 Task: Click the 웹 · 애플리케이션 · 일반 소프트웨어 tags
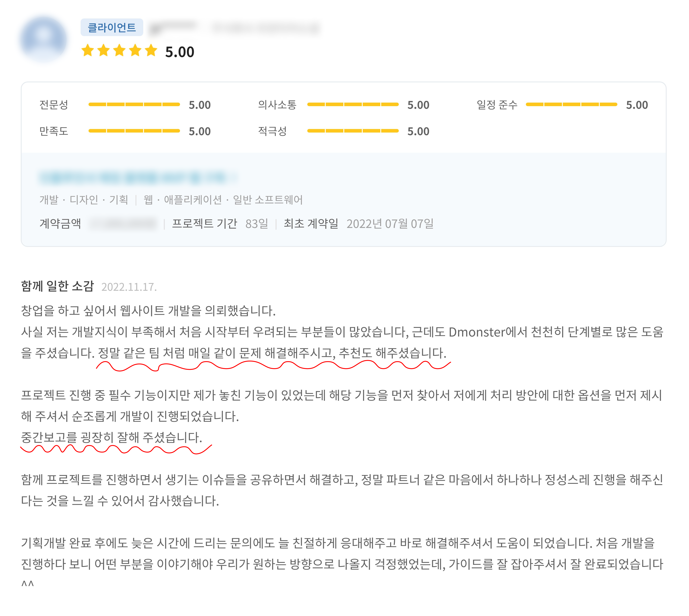(x=223, y=200)
